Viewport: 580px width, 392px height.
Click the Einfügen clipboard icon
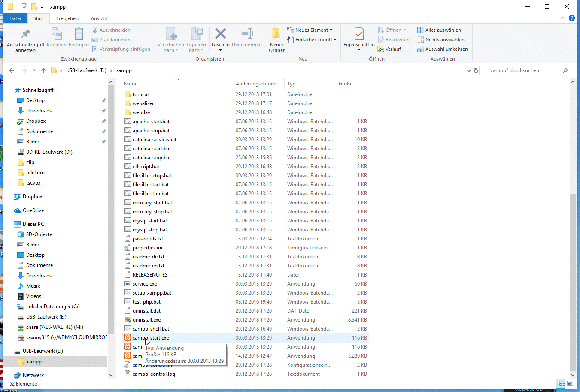(79, 38)
